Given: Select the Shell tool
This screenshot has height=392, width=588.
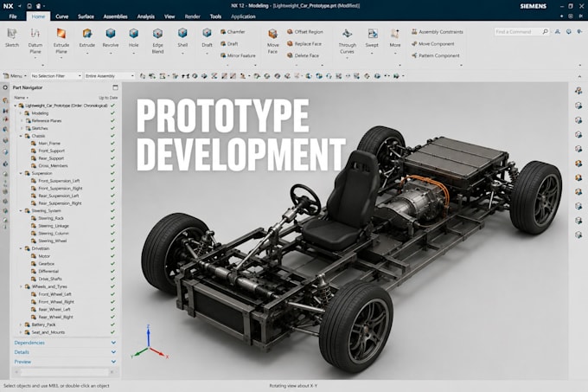Looking at the screenshot, I should (x=182, y=38).
